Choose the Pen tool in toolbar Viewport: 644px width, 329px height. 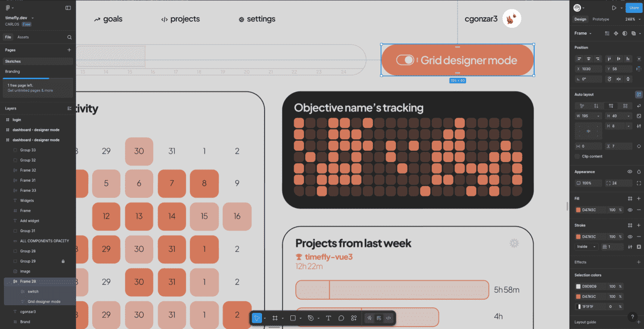(x=310, y=318)
